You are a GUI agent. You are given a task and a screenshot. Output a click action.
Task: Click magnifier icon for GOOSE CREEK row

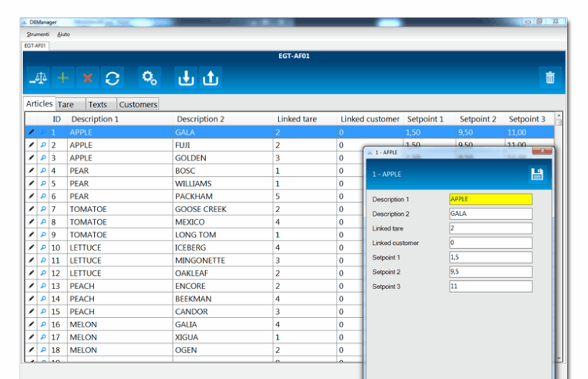[44, 209]
